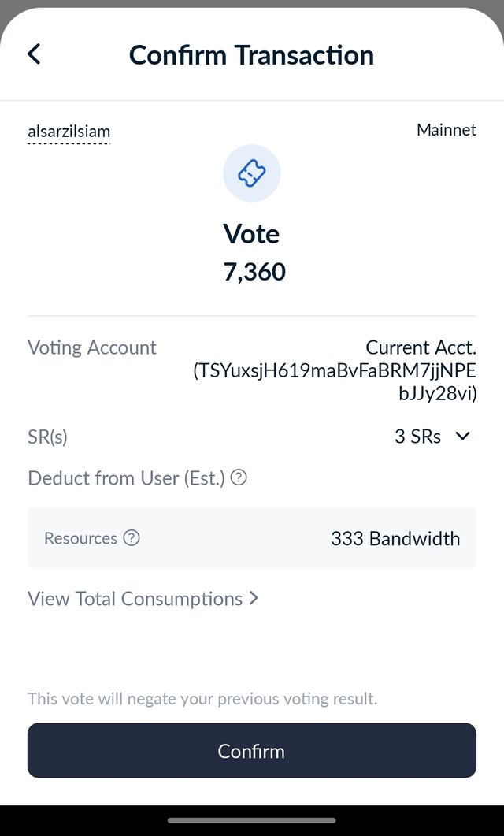Click the Confirm button
The image size is (504, 836).
[x=252, y=750]
